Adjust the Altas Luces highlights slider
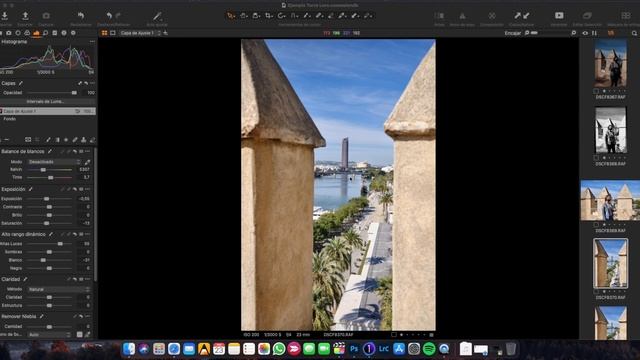 (50, 244)
